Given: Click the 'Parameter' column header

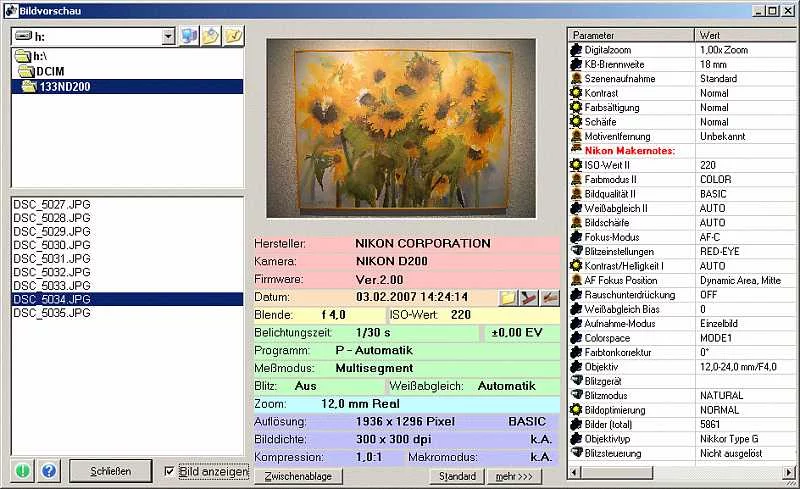Looking at the screenshot, I should tap(630, 34).
